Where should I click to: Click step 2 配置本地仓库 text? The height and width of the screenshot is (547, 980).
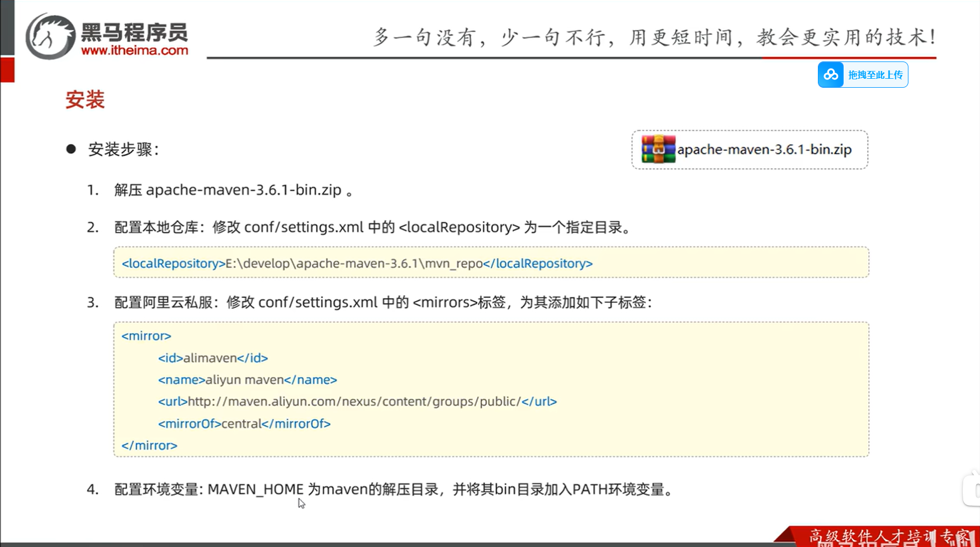point(373,227)
